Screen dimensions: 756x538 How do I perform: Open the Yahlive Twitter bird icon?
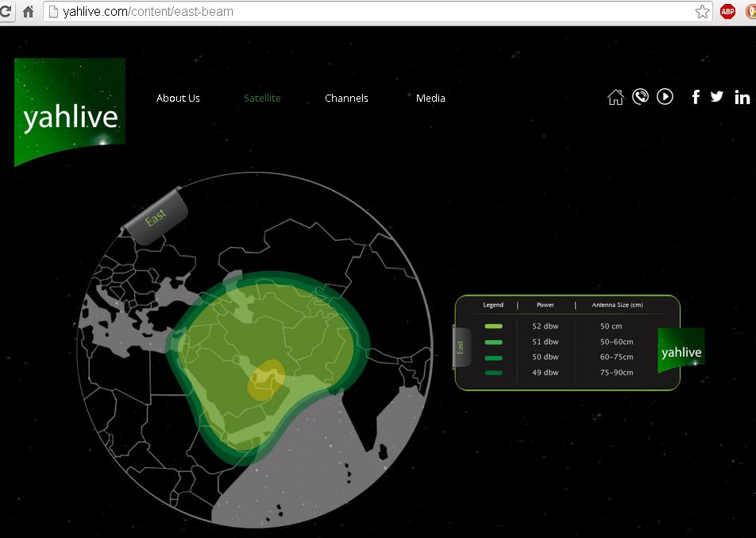pos(717,96)
